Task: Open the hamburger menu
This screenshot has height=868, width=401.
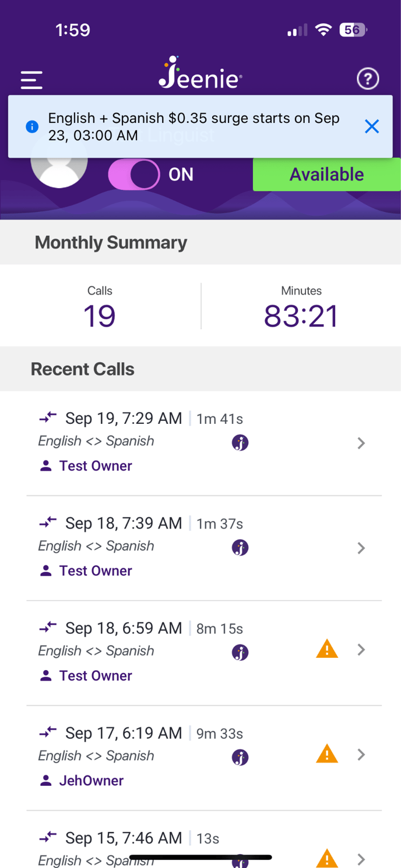Action: tap(31, 80)
